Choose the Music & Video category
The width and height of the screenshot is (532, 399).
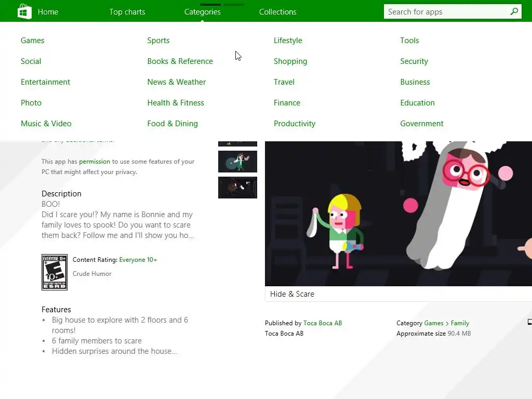[x=46, y=124]
